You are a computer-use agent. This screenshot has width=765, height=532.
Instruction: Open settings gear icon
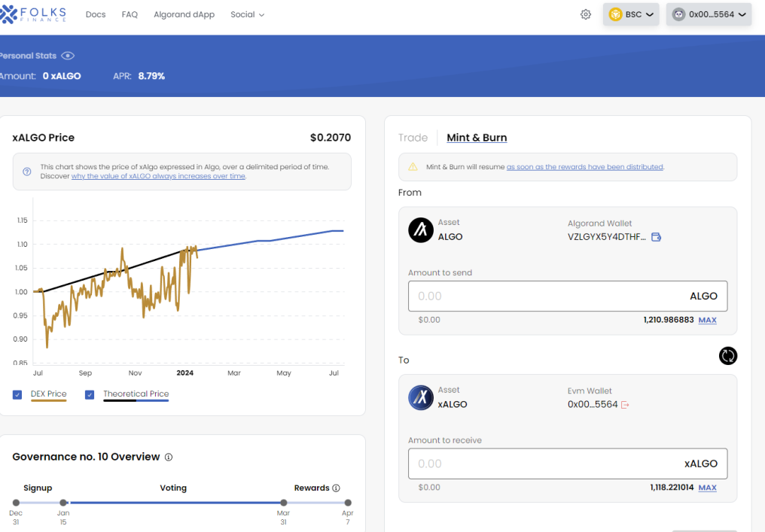click(586, 14)
